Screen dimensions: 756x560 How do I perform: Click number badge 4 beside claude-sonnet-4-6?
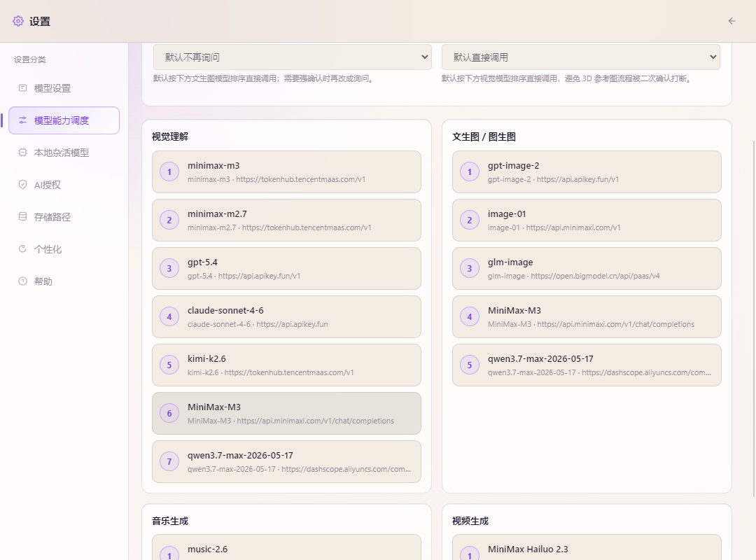pyautogui.click(x=169, y=316)
